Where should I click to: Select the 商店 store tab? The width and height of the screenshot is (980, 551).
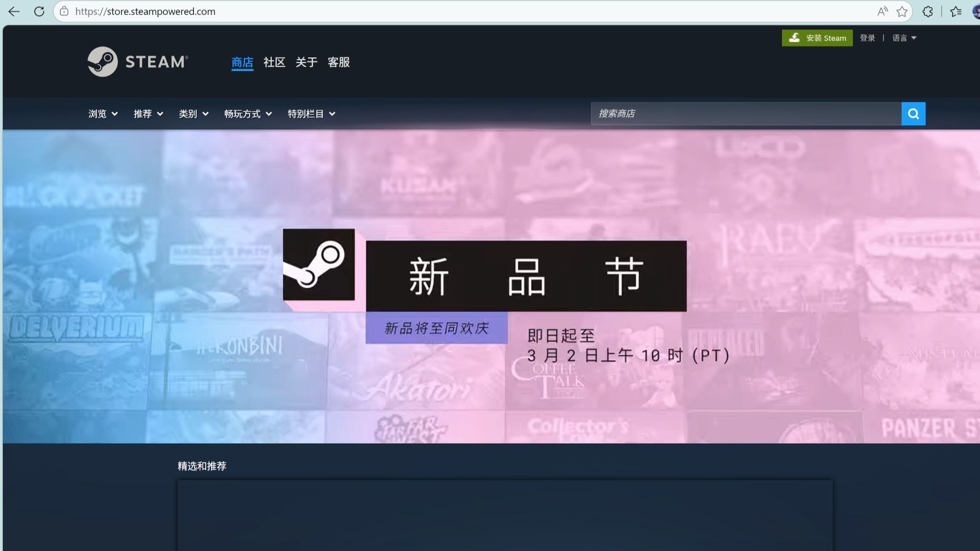[242, 62]
